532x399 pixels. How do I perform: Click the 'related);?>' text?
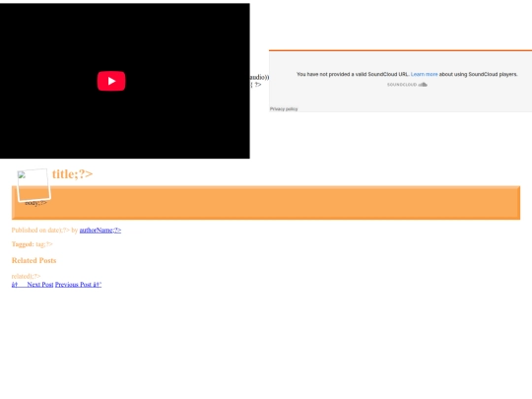tap(26, 276)
